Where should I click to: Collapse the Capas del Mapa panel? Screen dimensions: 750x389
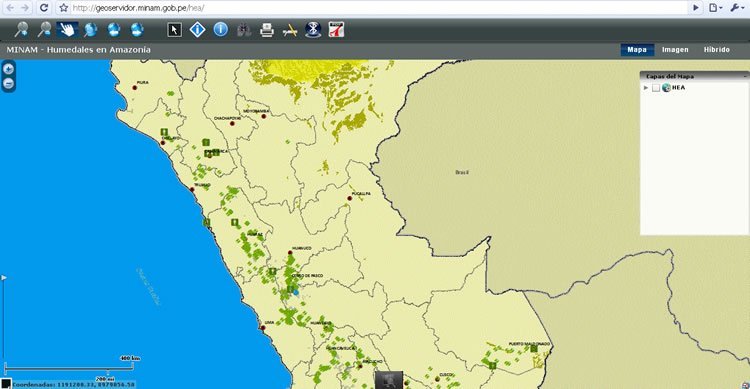745,76
